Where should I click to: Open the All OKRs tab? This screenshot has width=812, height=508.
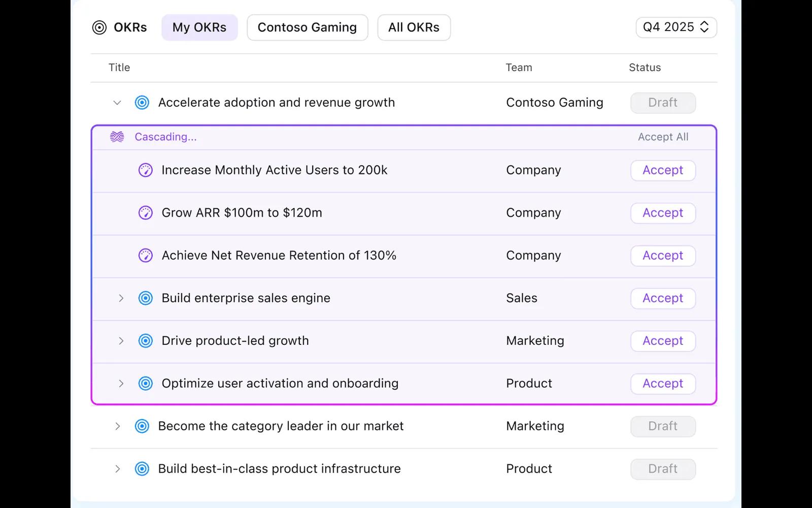coord(414,27)
